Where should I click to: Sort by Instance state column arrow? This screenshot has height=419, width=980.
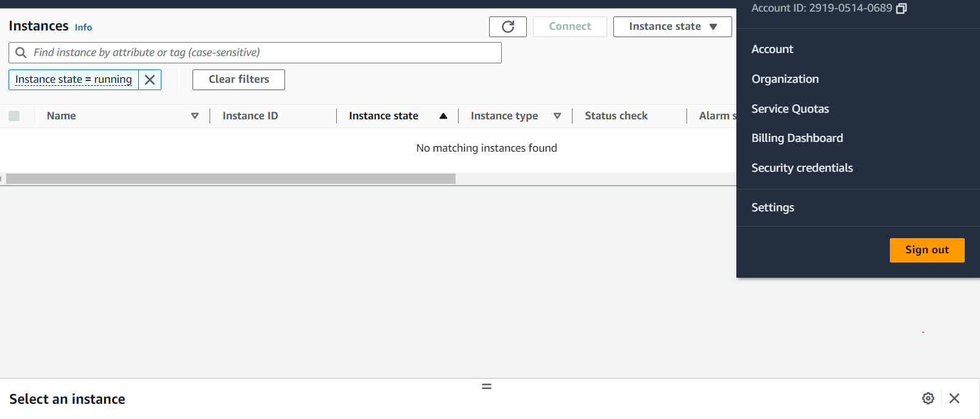point(443,116)
